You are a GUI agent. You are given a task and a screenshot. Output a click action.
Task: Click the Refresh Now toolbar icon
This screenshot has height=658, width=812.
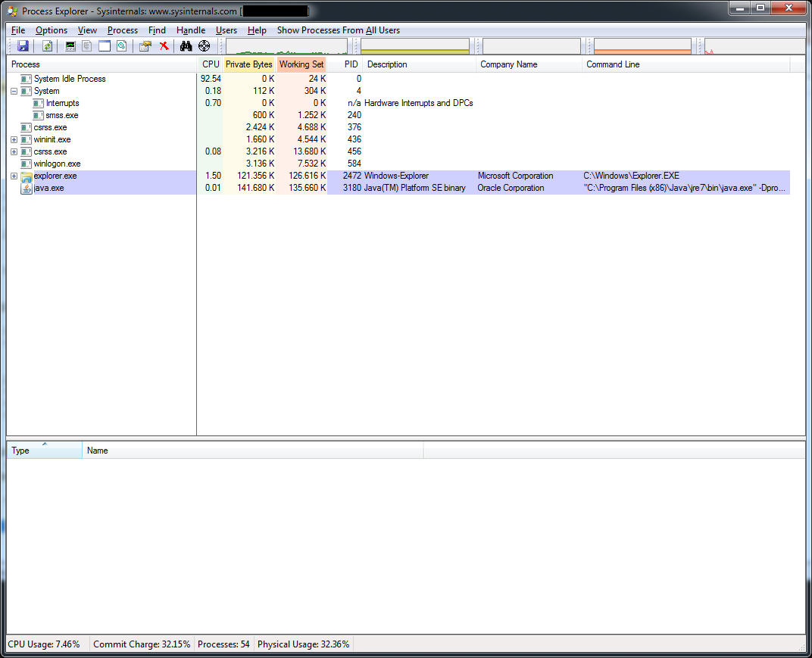(47, 46)
